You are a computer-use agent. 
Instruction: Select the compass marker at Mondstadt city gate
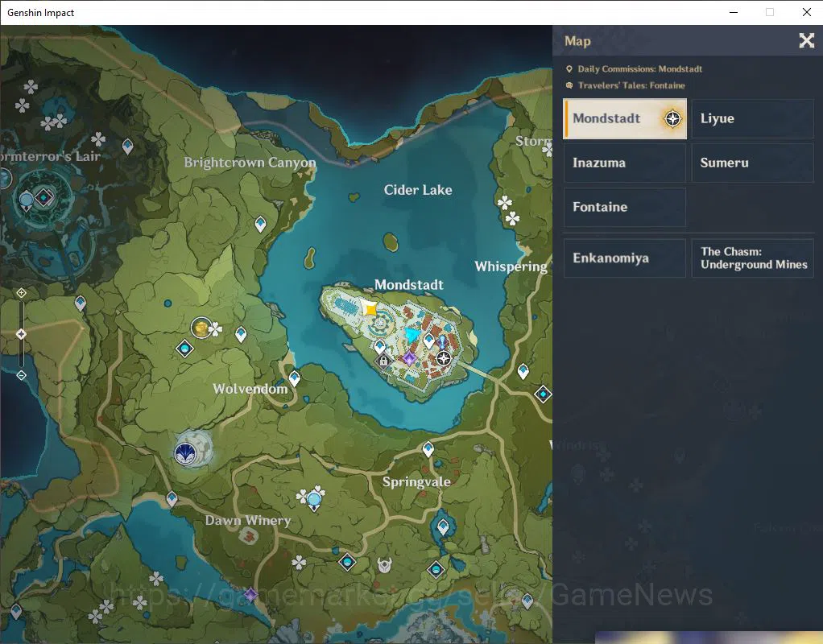point(444,359)
